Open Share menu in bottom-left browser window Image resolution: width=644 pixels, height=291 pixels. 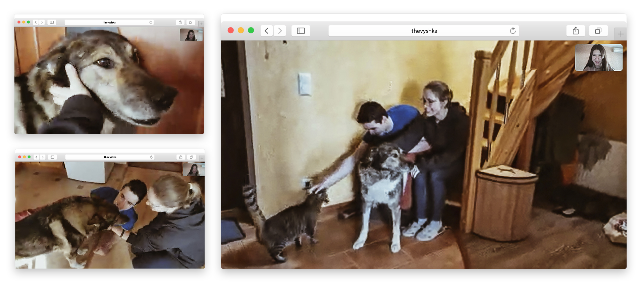(x=181, y=157)
